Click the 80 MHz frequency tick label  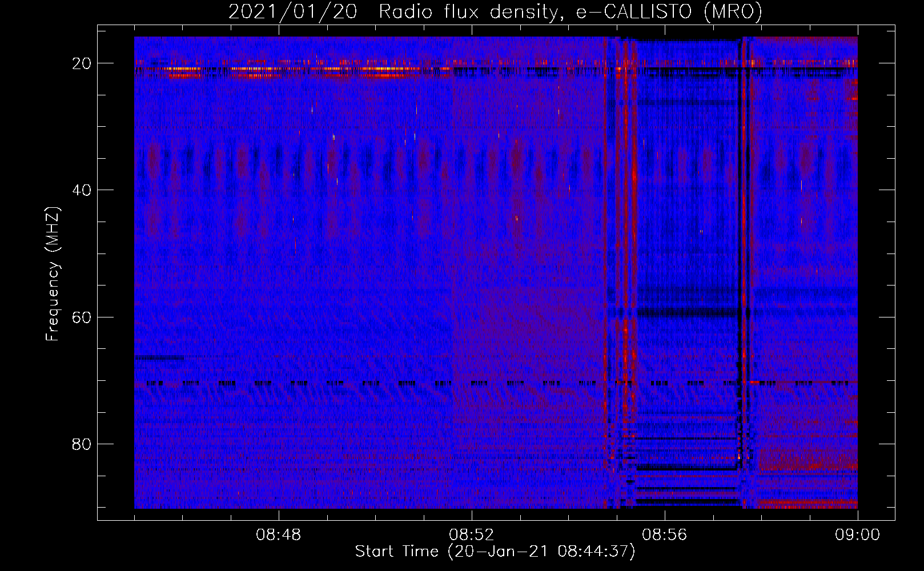(82, 444)
